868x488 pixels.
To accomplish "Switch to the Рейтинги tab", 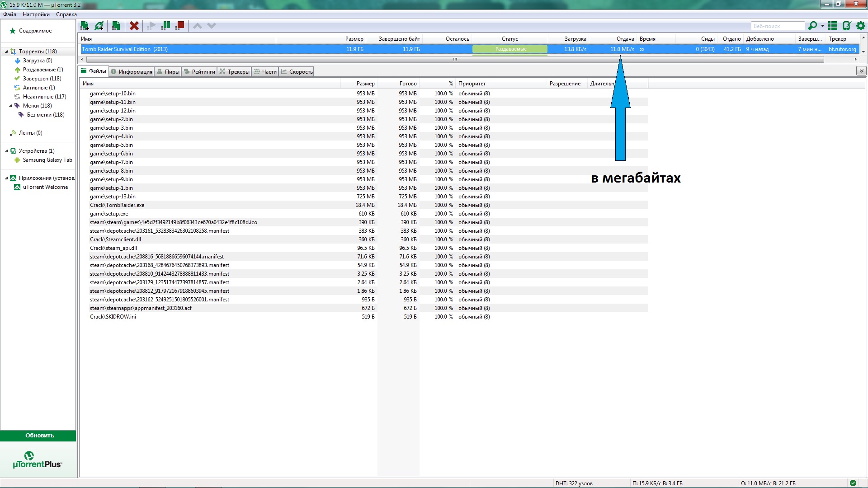I will pos(199,71).
